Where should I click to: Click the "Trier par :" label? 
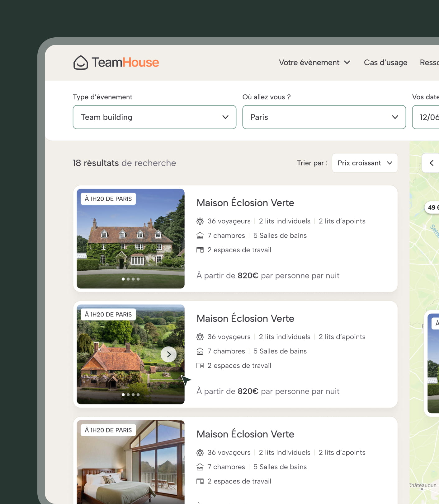point(312,163)
